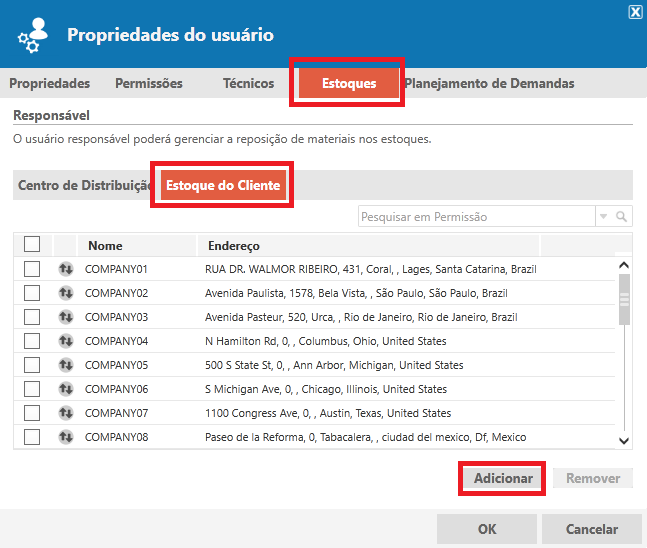Sort the list by Nome column header
647x548 pixels.
(x=105, y=245)
